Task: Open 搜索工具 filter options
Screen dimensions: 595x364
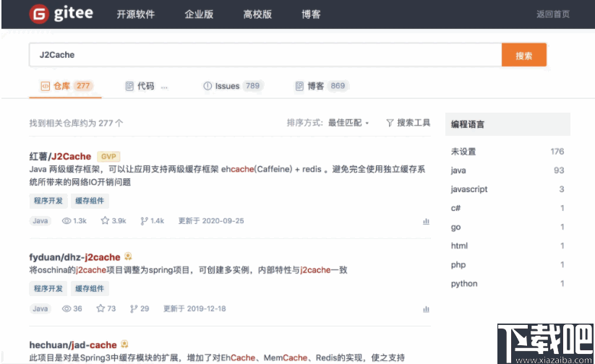Action: click(x=408, y=123)
